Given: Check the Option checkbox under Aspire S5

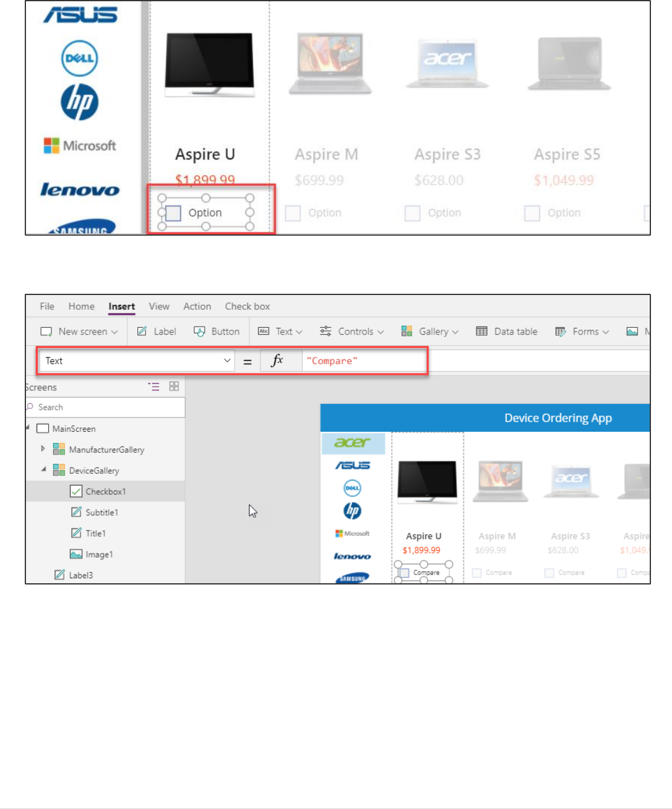Looking at the screenshot, I should (532, 213).
